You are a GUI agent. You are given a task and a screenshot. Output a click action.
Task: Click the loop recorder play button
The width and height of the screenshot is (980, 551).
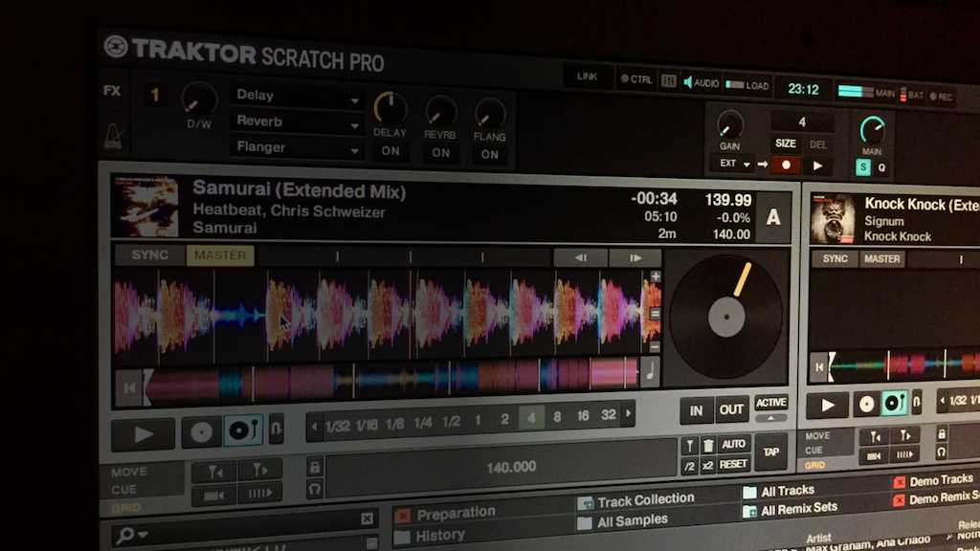click(817, 166)
